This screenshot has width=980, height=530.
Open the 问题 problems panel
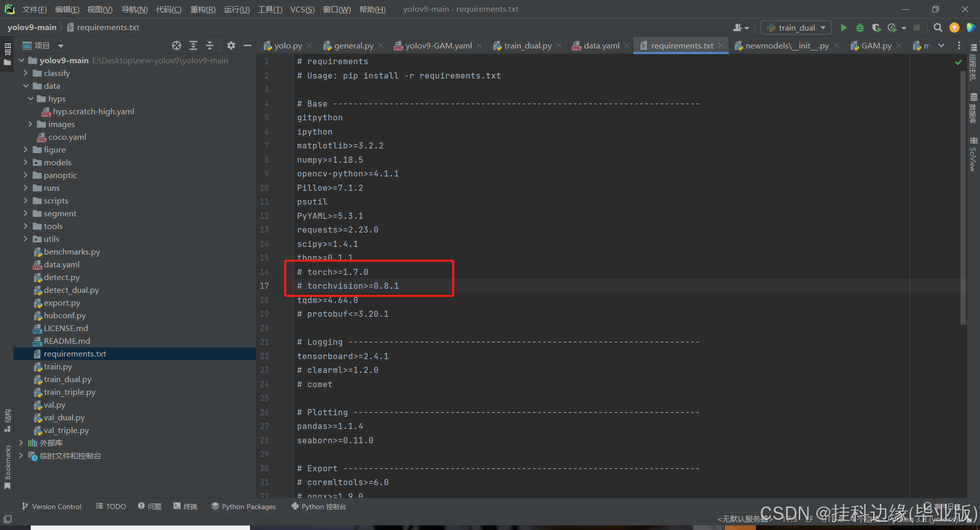pyautogui.click(x=150, y=507)
